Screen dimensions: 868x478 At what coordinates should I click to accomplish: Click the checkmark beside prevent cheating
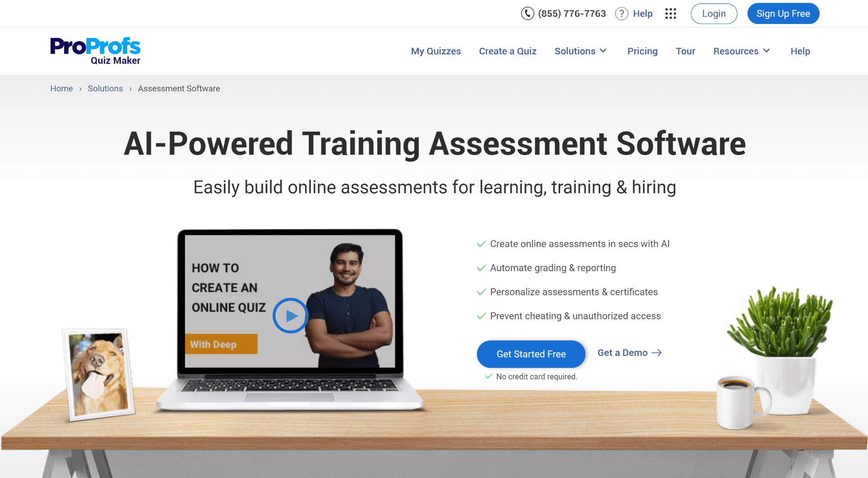(x=481, y=316)
